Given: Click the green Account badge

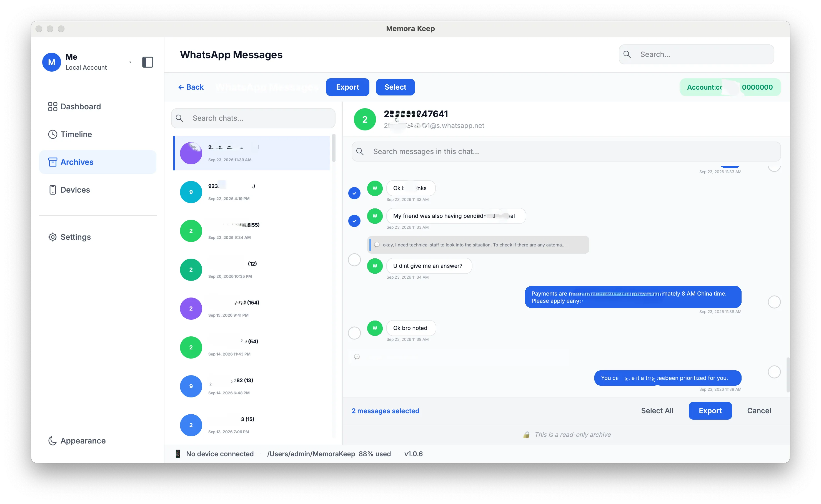Looking at the screenshot, I should (x=730, y=87).
